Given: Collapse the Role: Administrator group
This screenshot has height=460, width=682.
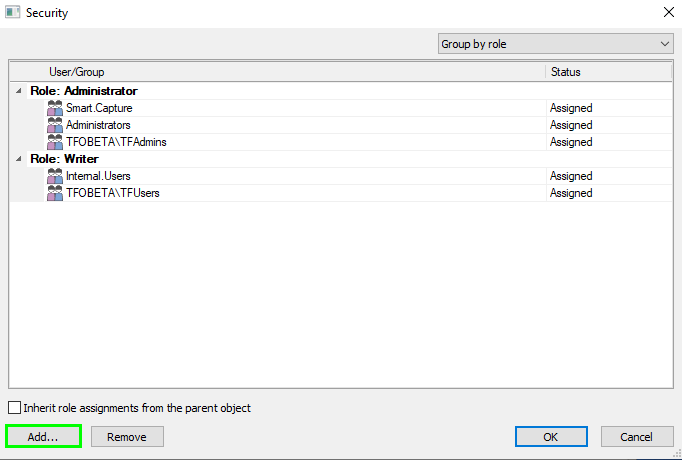Looking at the screenshot, I should click(19, 91).
